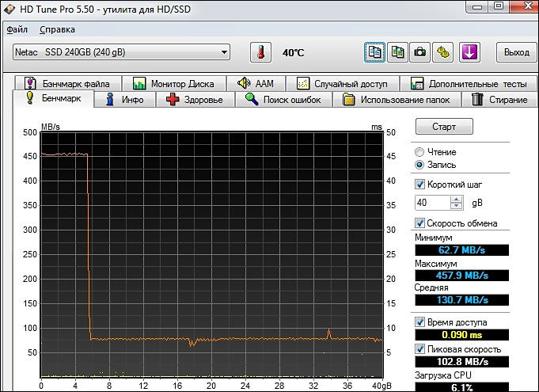Click the HD Tune title bar icon

click(x=9, y=10)
